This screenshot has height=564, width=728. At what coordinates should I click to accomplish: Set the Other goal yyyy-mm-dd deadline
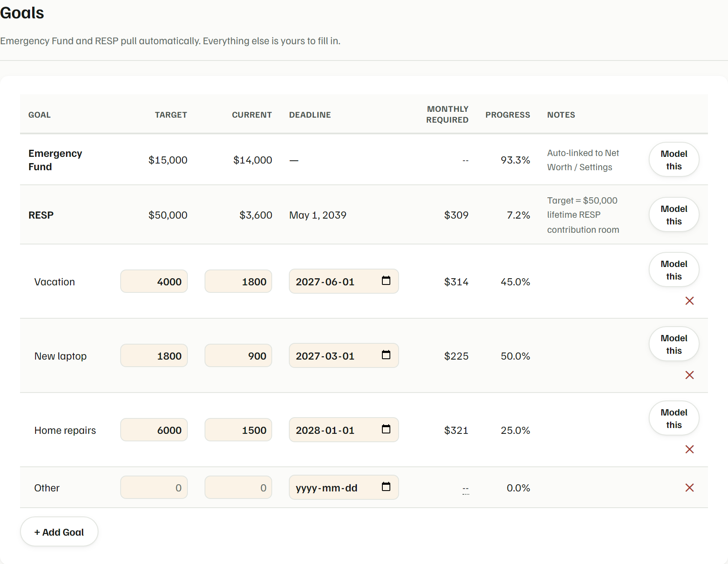click(x=344, y=488)
